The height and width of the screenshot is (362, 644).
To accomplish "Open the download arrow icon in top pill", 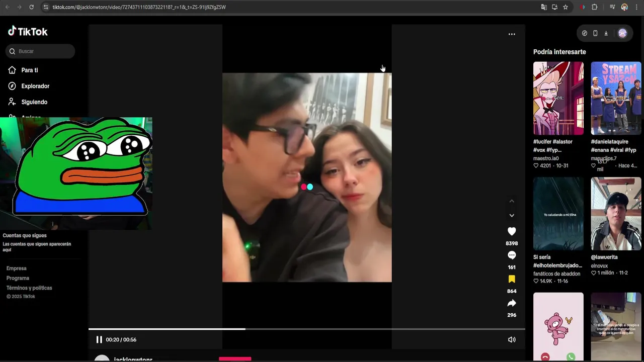I will click(606, 33).
